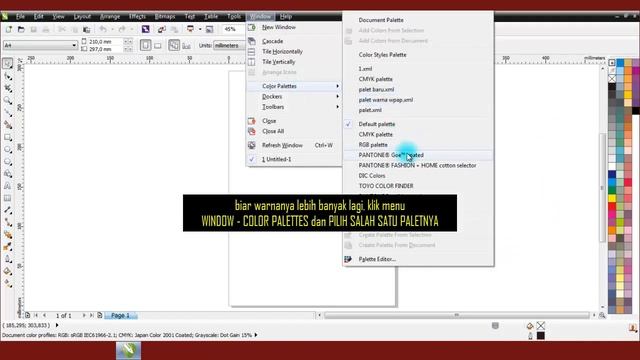Image resolution: width=640 pixels, height=360 pixels.
Task: Open the File menu
Action: pyautogui.click(x=20, y=17)
